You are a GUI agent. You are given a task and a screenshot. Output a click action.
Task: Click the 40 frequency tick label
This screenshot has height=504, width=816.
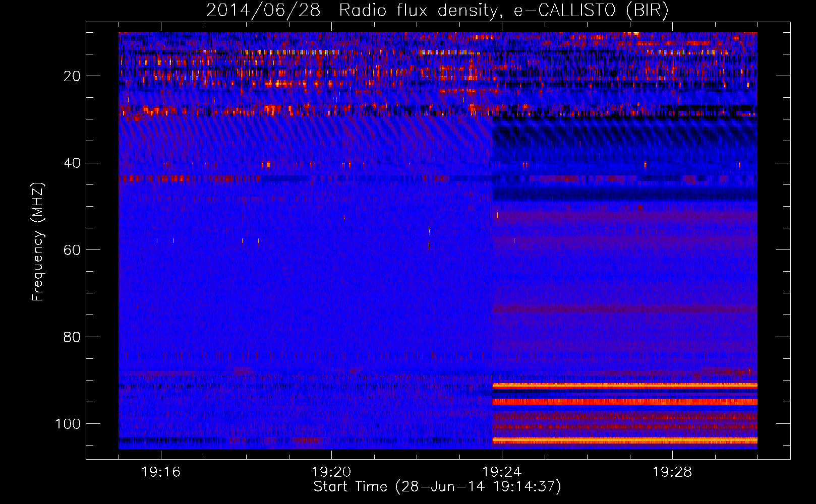click(x=73, y=163)
